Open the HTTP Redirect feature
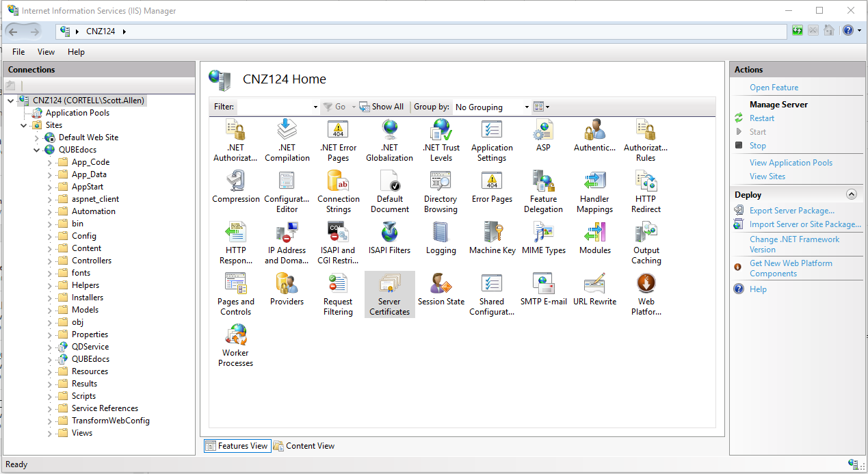868x474 pixels. [x=646, y=191]
